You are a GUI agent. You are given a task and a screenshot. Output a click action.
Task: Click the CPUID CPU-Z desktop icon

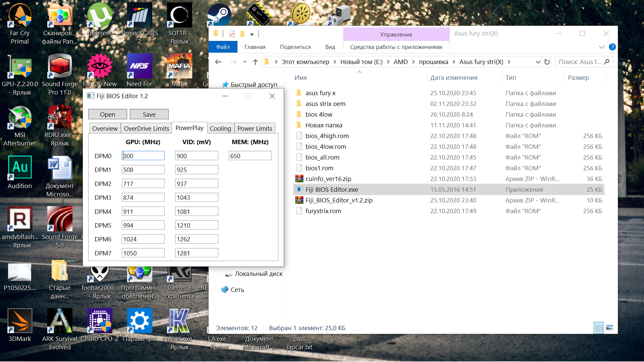(x=100, y=321)
